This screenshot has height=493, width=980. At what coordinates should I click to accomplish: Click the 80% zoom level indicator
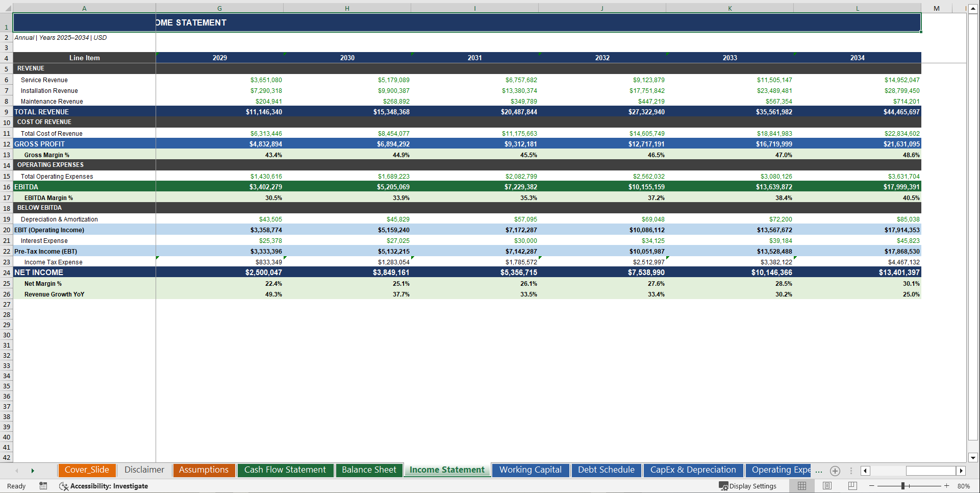click(x=965, y=486)
